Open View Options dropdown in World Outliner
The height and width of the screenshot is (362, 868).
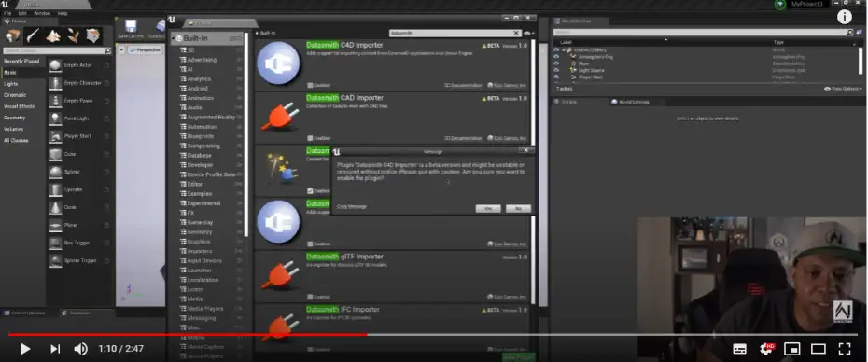click(843, 89)
